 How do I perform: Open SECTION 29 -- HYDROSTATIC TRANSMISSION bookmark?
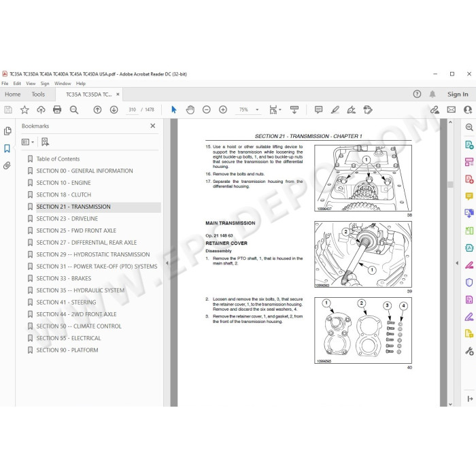[x=93, y=254]
